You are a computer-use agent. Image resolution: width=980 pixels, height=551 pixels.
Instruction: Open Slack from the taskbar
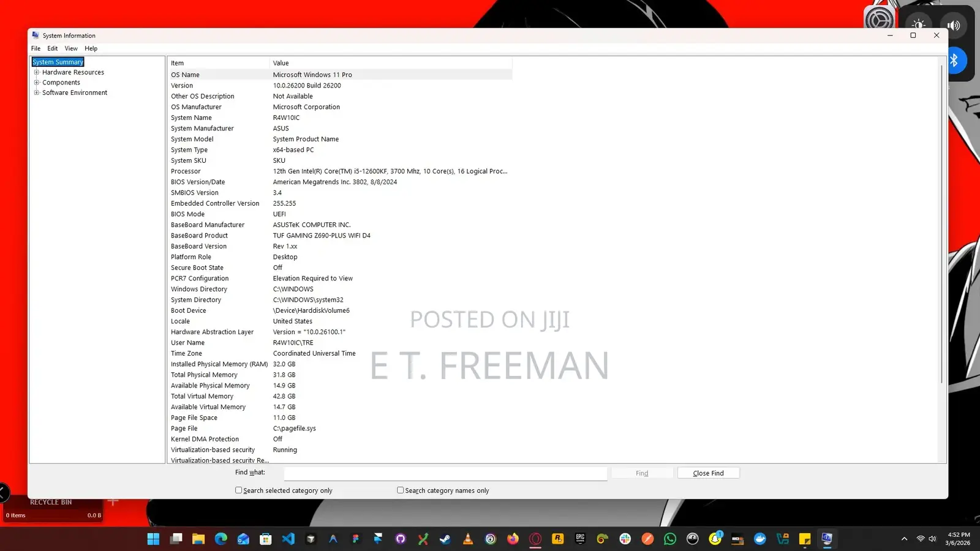[625, 539]
